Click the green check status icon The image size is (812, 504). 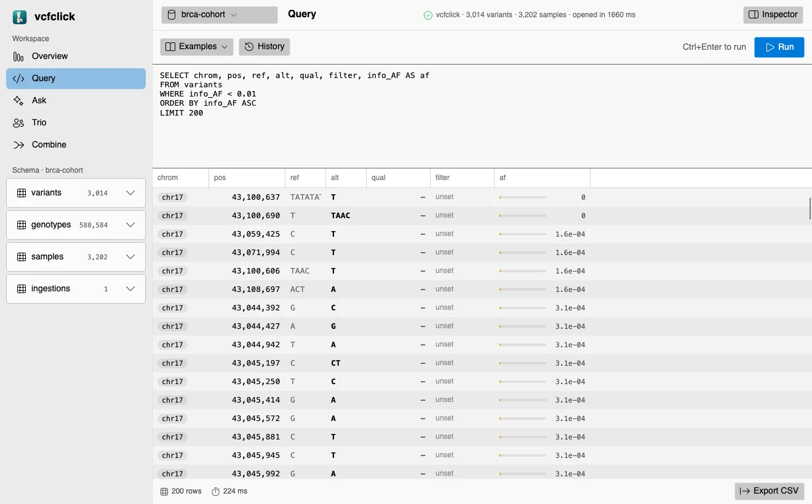(x=428, y=15)
